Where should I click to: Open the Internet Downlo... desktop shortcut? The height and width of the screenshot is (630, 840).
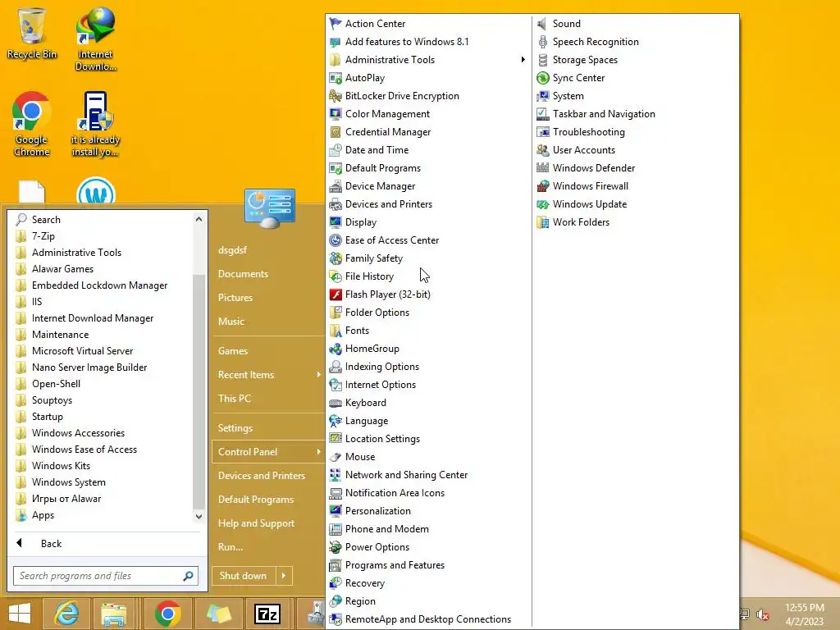(x=96, y=39)
